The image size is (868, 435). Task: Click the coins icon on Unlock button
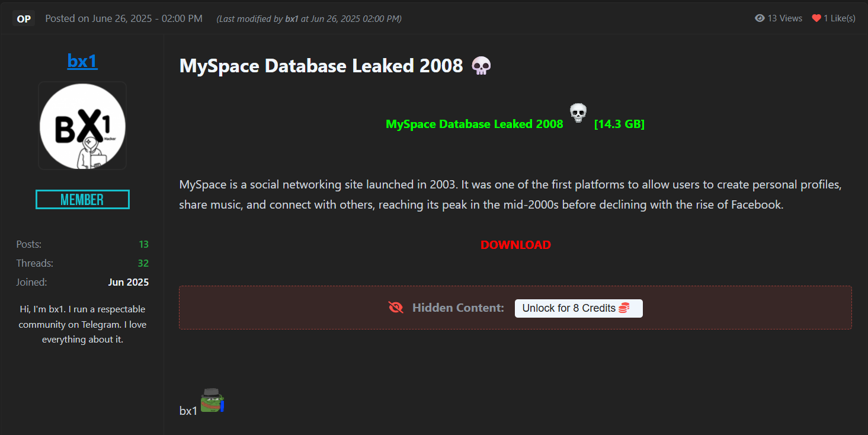tap(624, 308)
